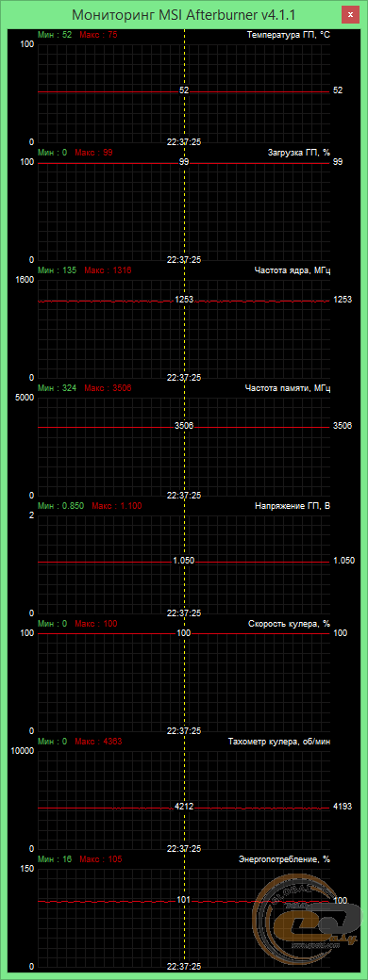Click 'Макс : 99' in GPU load graph
Screen dimensions: 368x980
[x=93, y=152]
